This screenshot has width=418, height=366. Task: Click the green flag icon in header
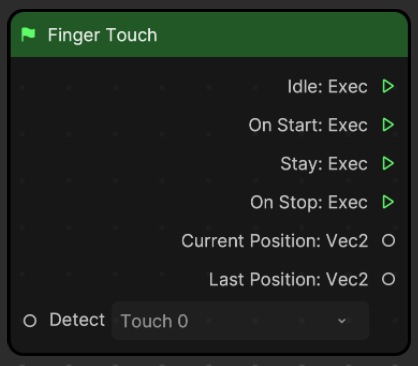click(x=28, y=35)
